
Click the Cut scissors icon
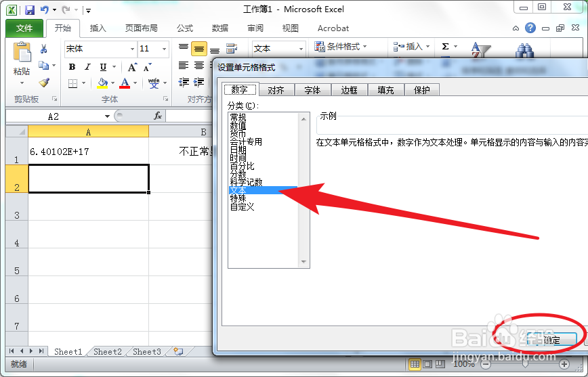44,49
